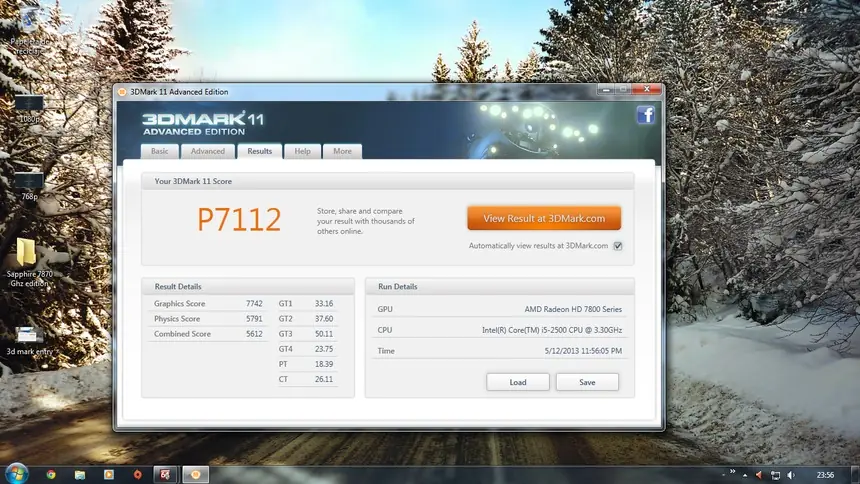Select the Results tab
860x484 pixels.
(259, 151)
